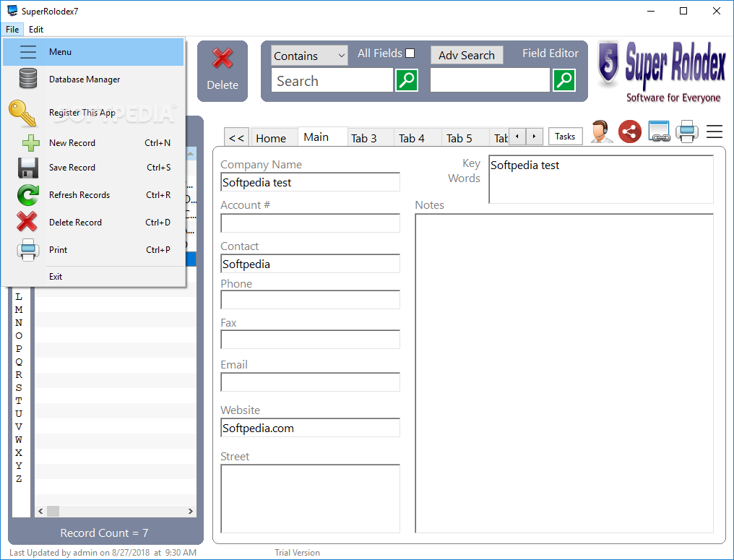Image resolution: width=734 pixels, height=560 pixels.
Task: Click record list horizontal scrollbar thumb
Action: [x=53, y=511]
